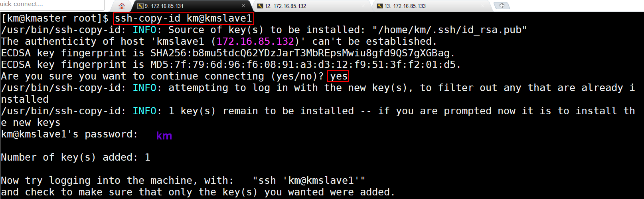The image size is (644, 199).
Task: Focus the Quick connect input field
Action: pos(52,4)
